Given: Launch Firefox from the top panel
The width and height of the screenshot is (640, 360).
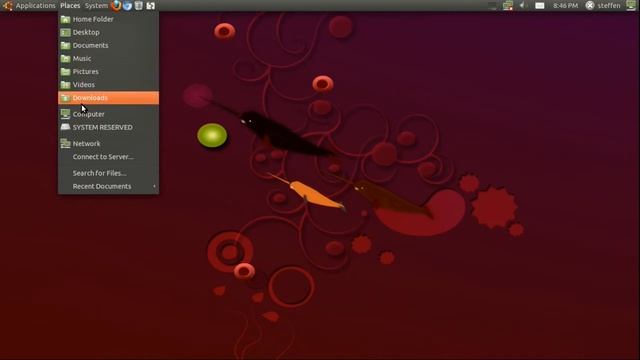Looking at the screenshot, I should coord(116,5).
